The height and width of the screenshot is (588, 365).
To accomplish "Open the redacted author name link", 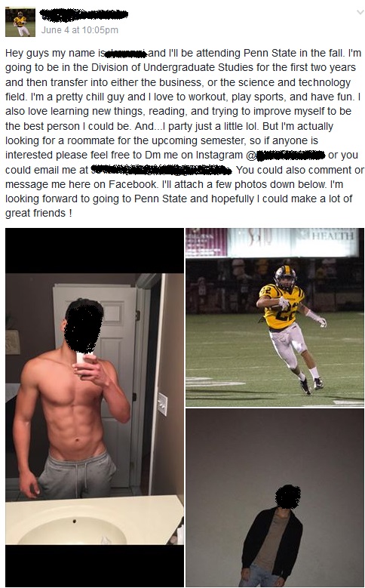I will pos(84,15).
